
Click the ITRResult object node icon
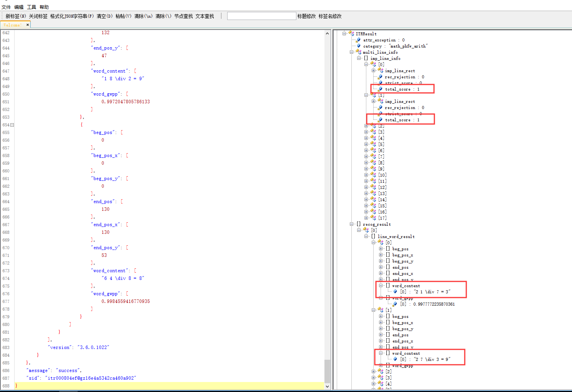coord(351,34)
